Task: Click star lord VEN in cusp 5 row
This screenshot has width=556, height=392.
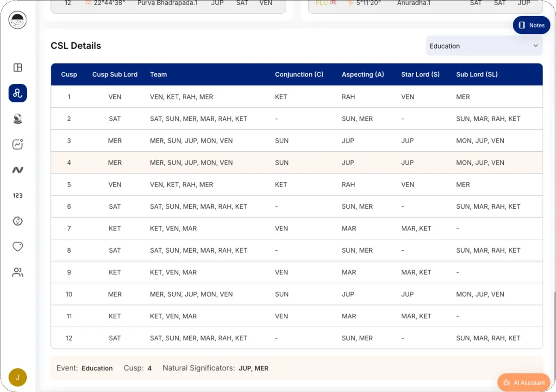Action: tap(407, 185)
